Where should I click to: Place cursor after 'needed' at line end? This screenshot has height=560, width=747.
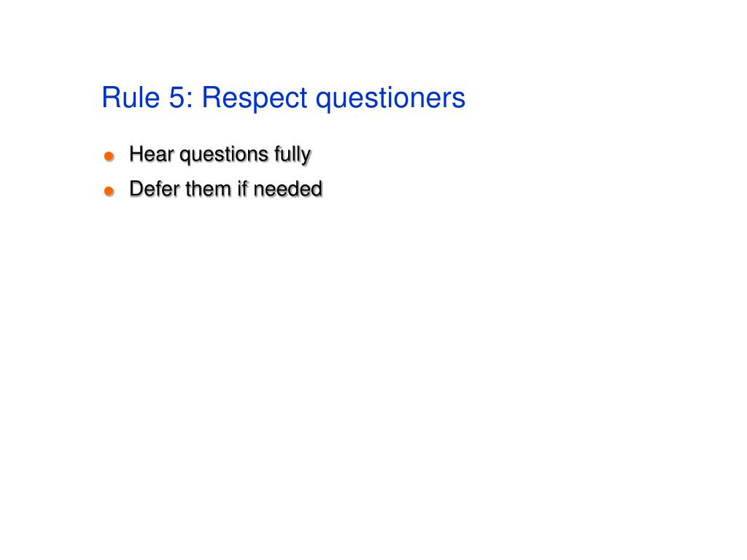(x=323, y=189)
